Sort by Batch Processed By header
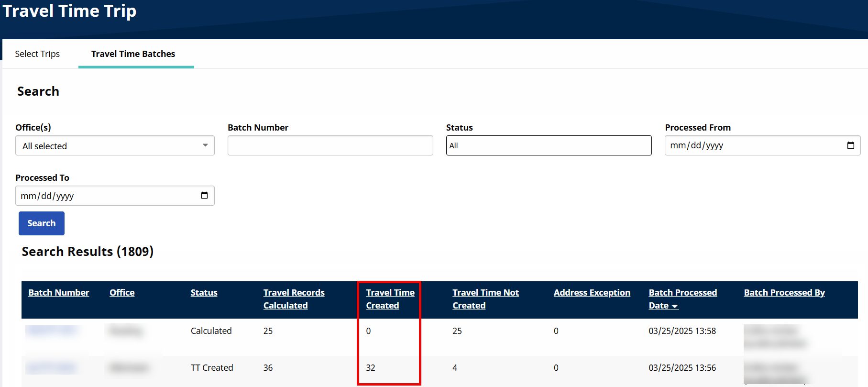Viewport: 868px width, 387px height. [x=784, y=293]
